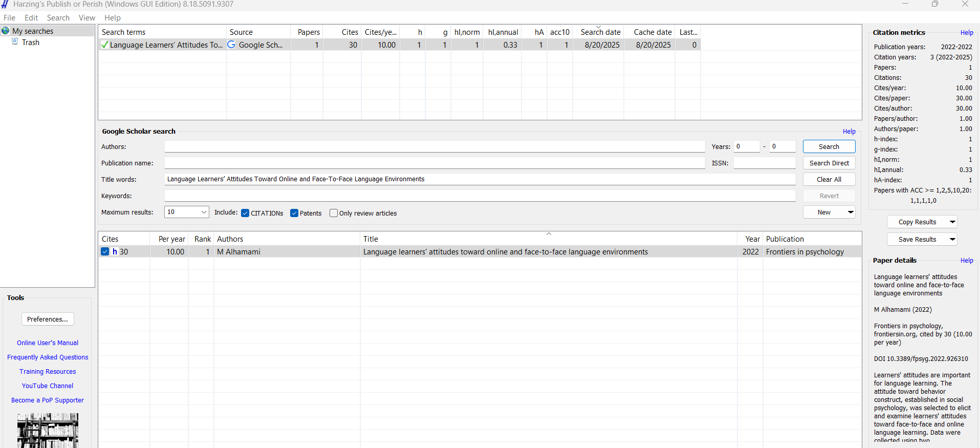
Task: Click Help link in Google Scholar search panel
Action: click(849, 132)
